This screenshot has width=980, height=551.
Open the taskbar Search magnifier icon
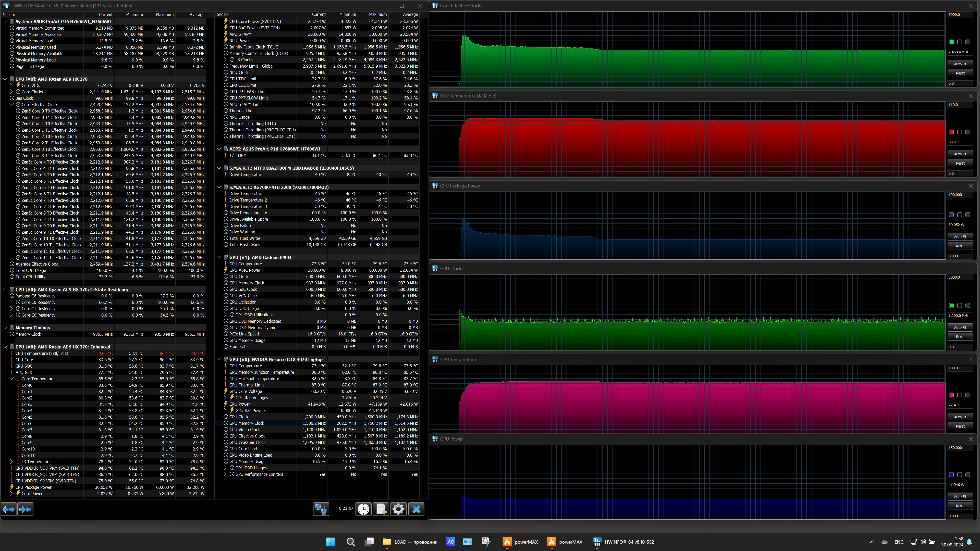click(350, 542)
